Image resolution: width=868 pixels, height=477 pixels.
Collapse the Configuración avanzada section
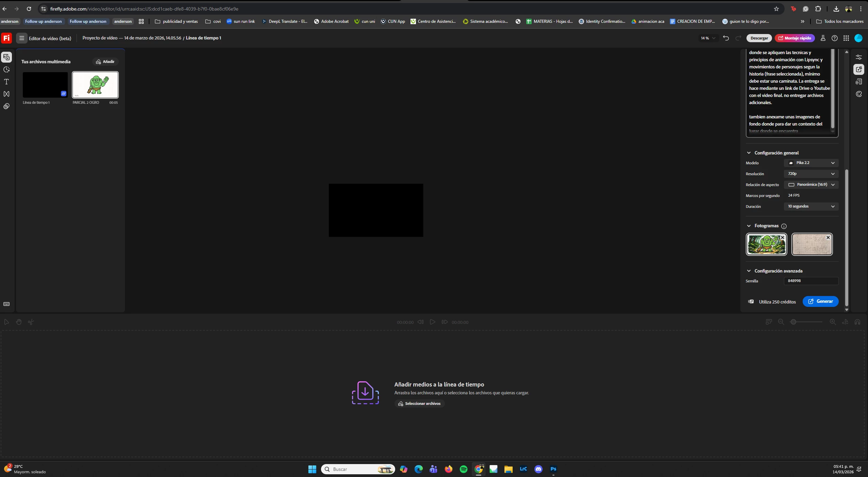[749, 271]
